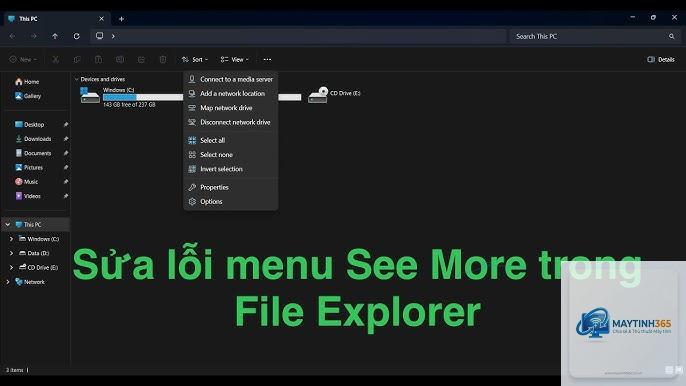Click the Paste clipboard icon in the toolbar

[x=98, y=60]
